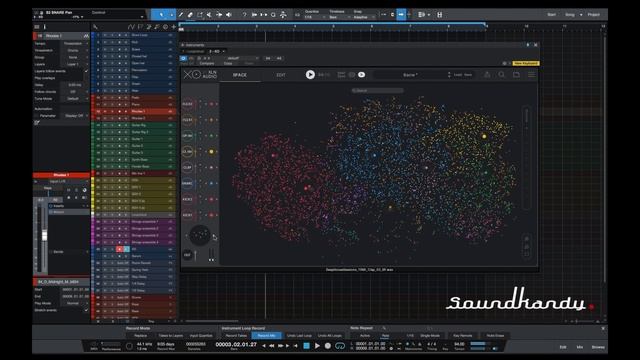The image size is (640, 360).
Task: Toggle instrument power activate button
Action: click(x=183, y=58)
